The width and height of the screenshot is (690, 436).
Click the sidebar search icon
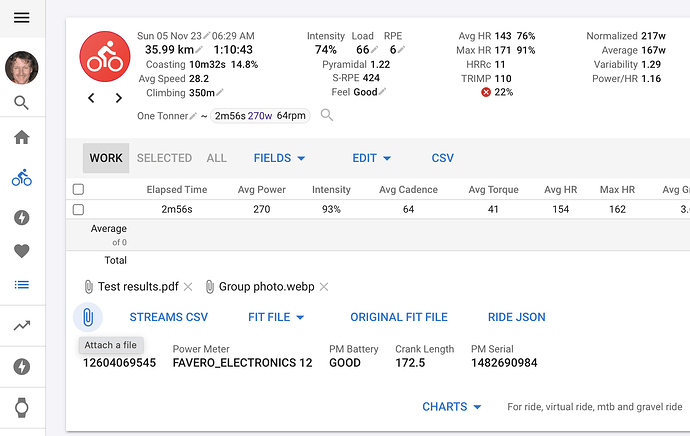[22, 103]
